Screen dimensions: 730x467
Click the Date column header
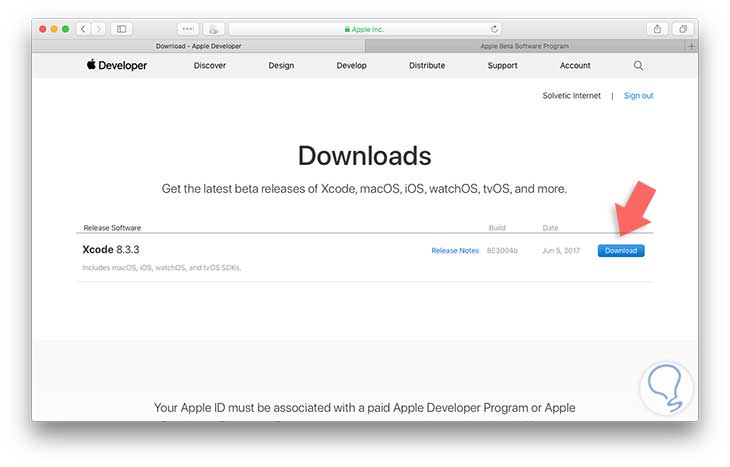click(550, 228)
